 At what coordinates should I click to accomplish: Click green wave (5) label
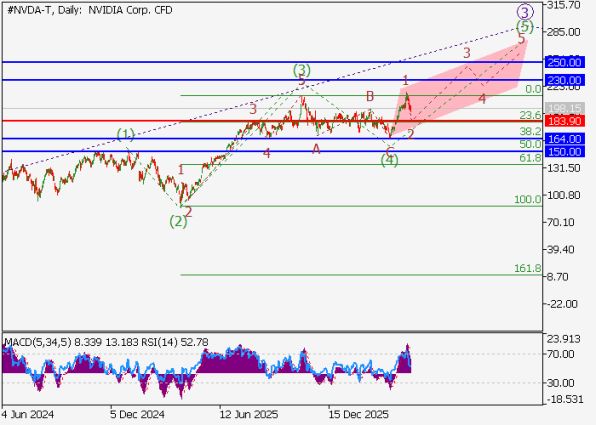525,27
